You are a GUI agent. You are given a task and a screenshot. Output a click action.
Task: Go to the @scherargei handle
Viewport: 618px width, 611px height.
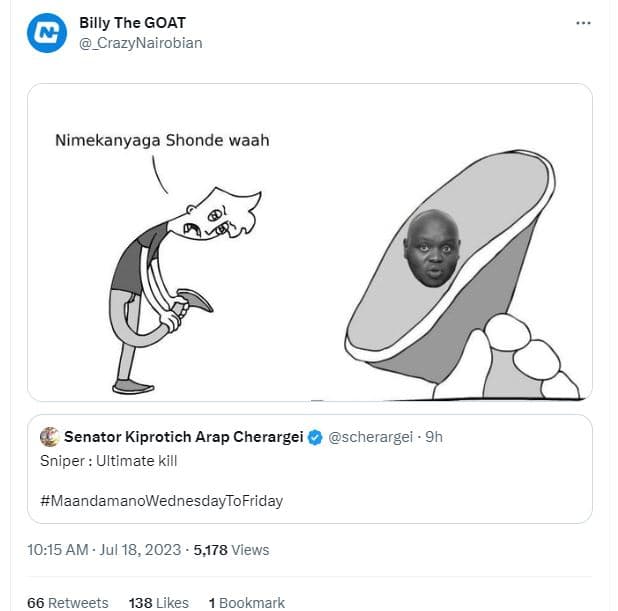(368, 437)
